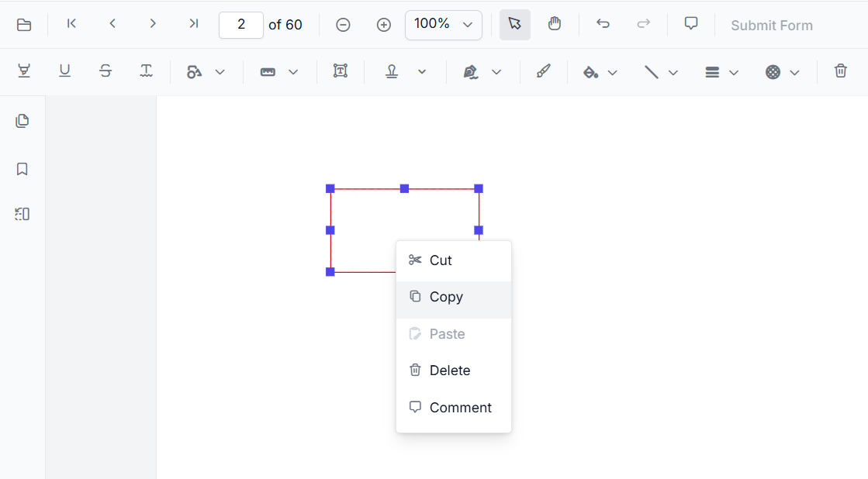
Task: Select the hand pan tool
Action: click(555, 24)
